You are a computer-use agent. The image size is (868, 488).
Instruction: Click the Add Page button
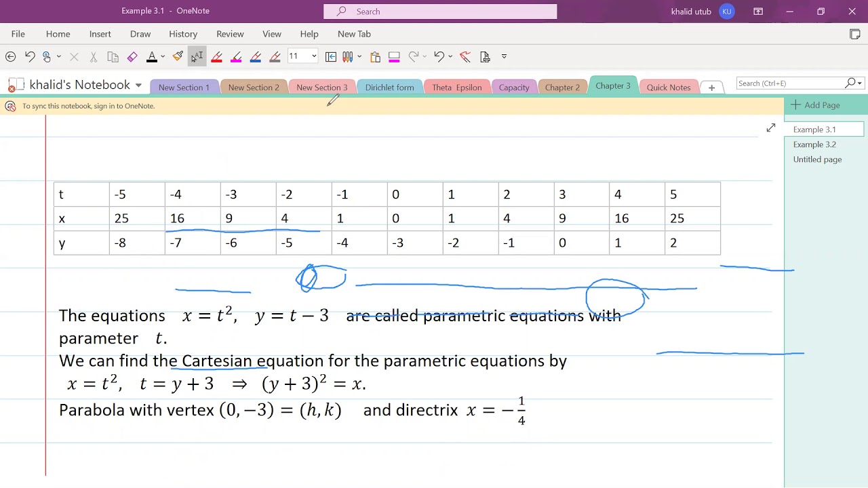point(815,105)
